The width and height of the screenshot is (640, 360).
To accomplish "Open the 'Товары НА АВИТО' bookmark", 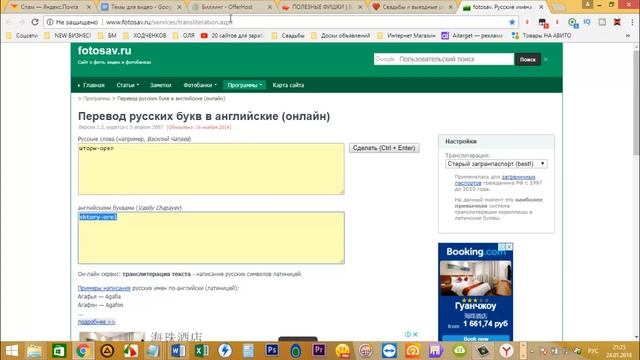I will tap(542, 36).
